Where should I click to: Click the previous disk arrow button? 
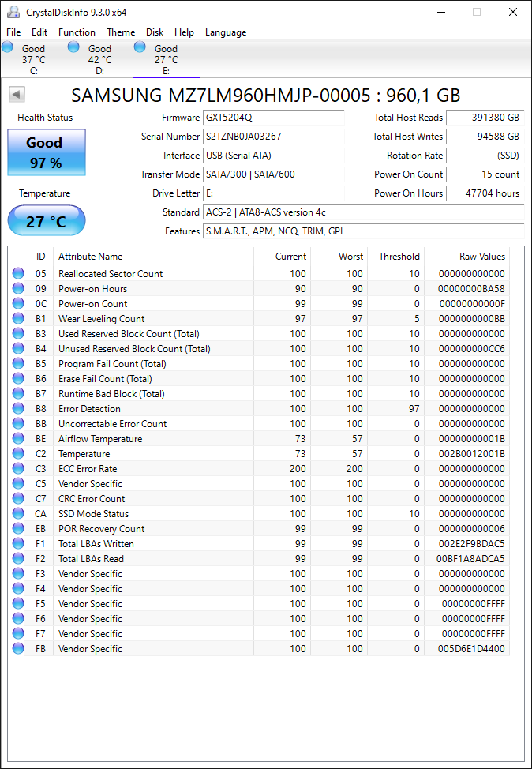pos(17,95)
